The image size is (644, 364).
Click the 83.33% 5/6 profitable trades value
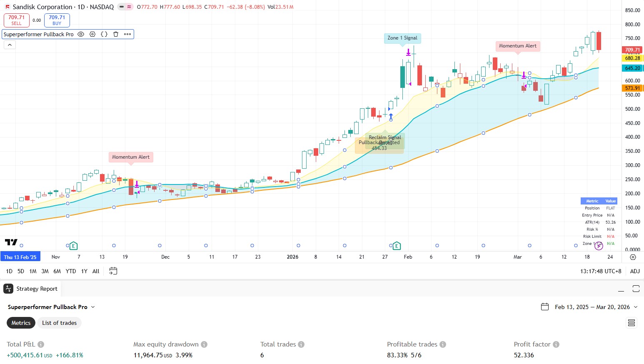click(404, 355)
